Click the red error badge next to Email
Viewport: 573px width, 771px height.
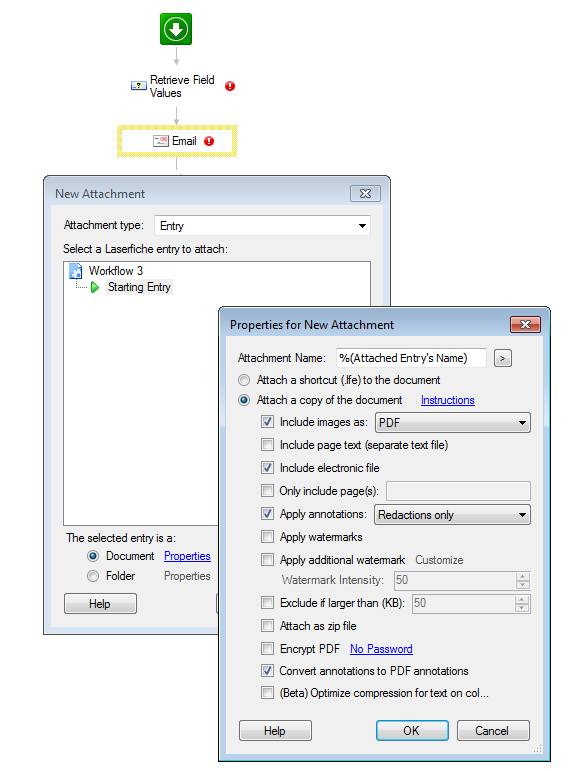(x=209, y=141)
